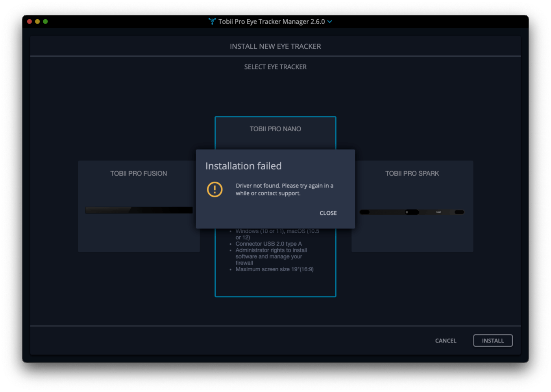
Task: Cancel the eye tracker installation
Action: [446, 340]
